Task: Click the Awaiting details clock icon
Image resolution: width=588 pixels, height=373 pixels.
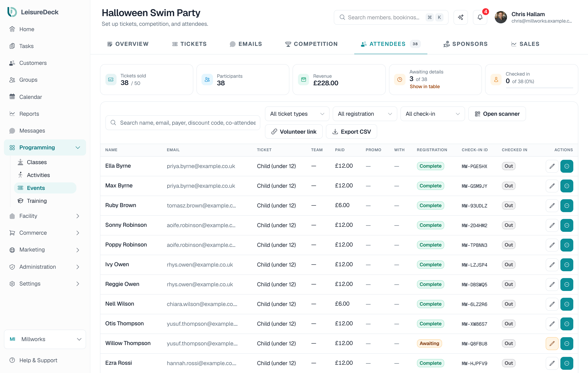Action: tap(399, 80)
